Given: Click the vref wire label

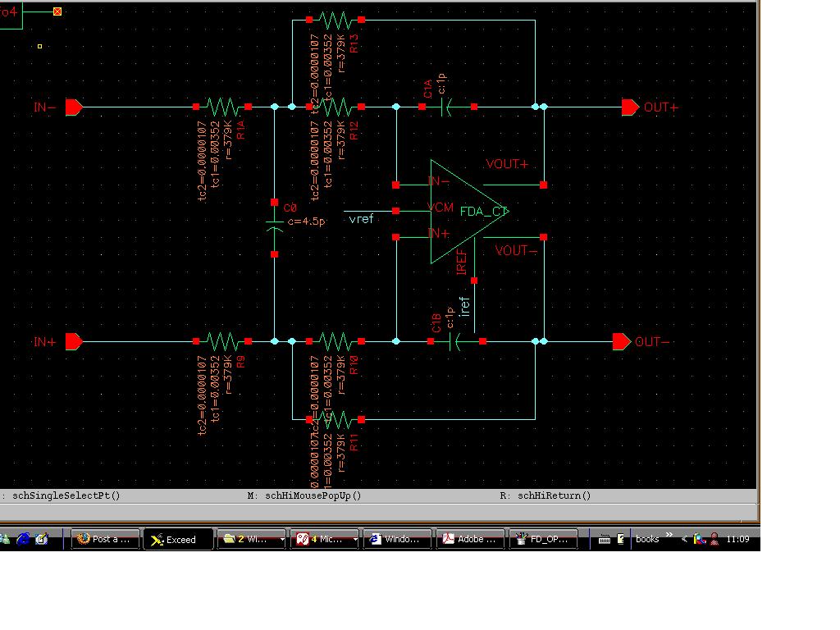Looking at the screenshot, I should (361, 218).
